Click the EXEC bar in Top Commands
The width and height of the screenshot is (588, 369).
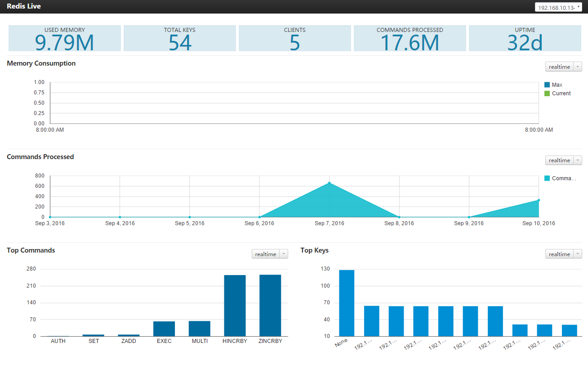pyautogui.click(x=164, y=329)
